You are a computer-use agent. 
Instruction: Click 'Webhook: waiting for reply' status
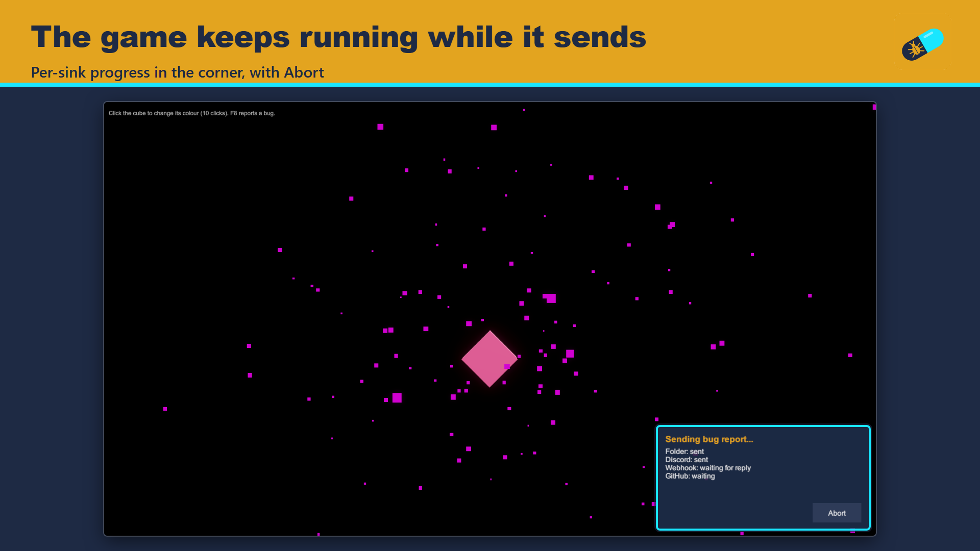point(708,468)
